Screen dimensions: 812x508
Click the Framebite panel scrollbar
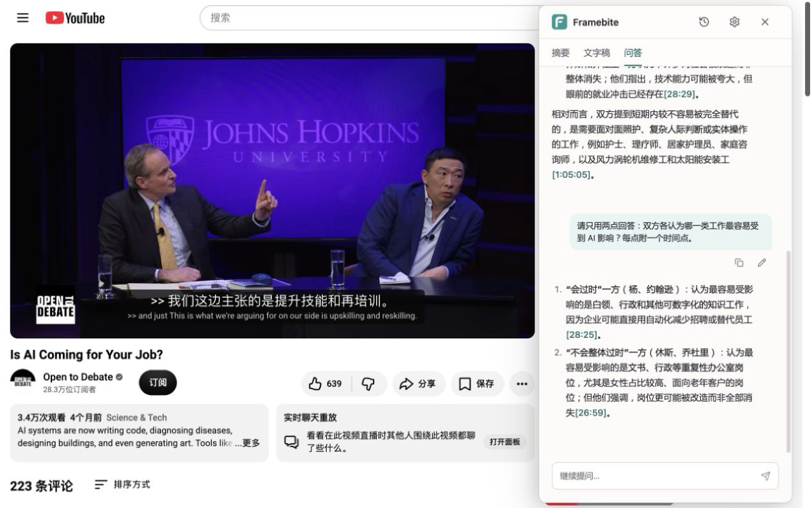pos(789,351)
